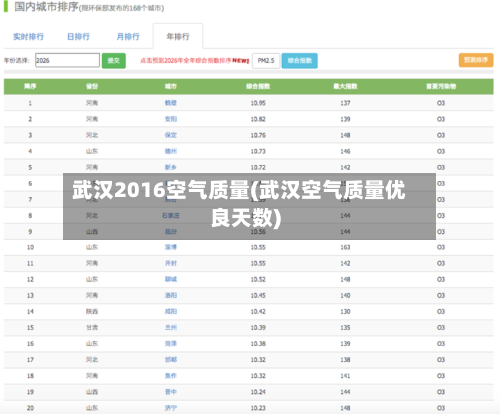Click the max index value 135
Image resolution: width=500 pixels, height=414 pixels.
point(345,328)
